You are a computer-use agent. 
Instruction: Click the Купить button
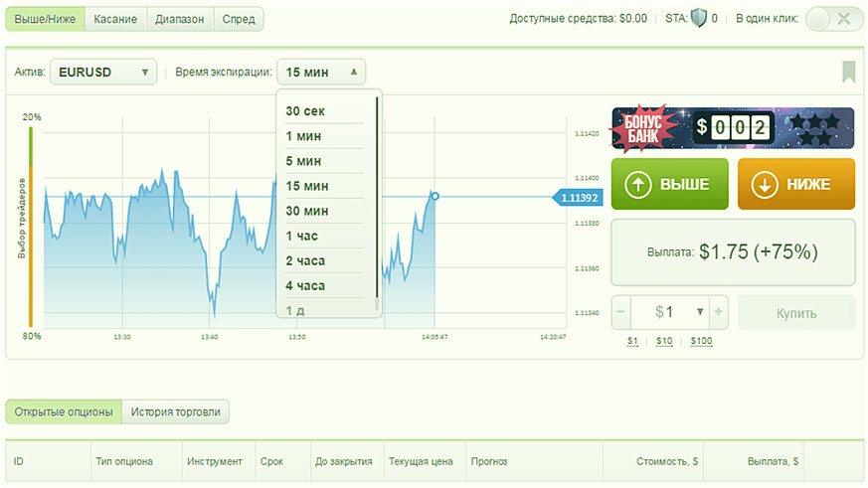point(795,313)
